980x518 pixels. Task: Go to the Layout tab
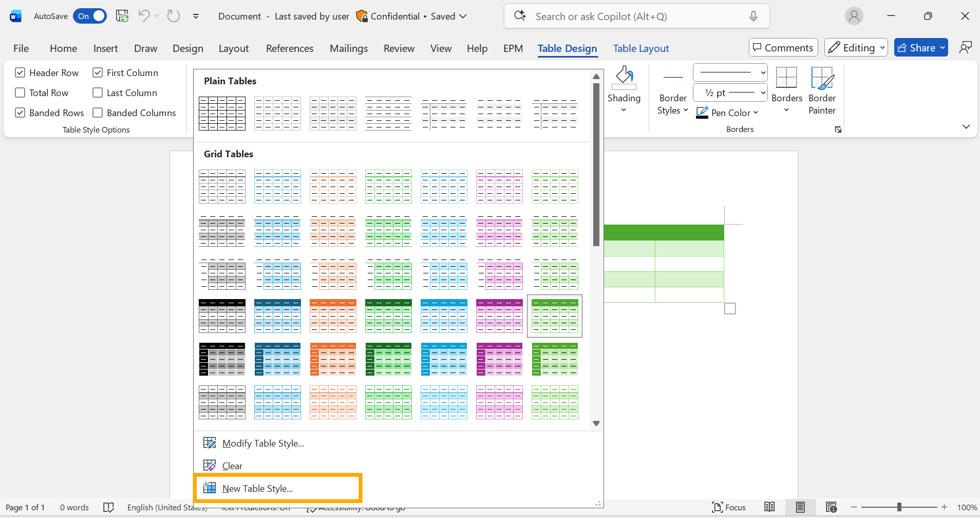(x=234, y=48)
